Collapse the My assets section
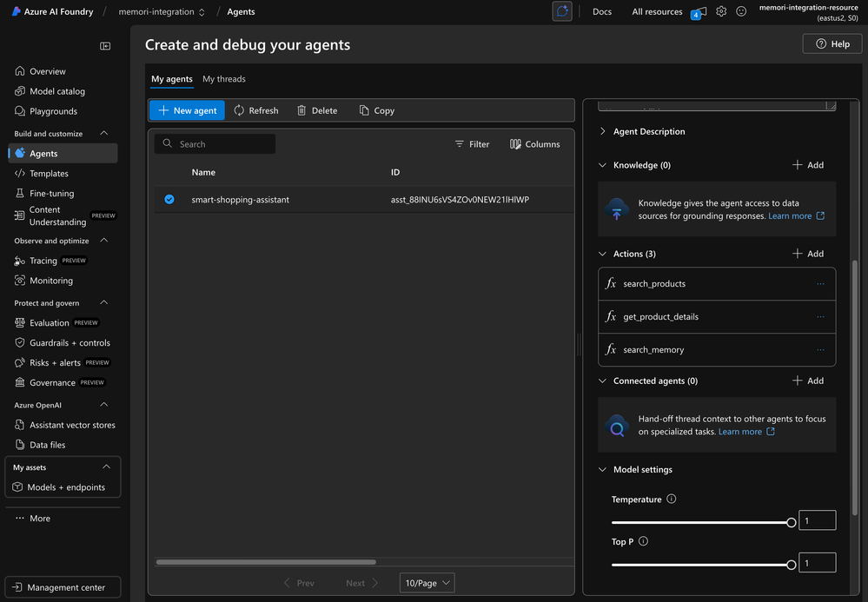868x602 pixels. point(106,467)
